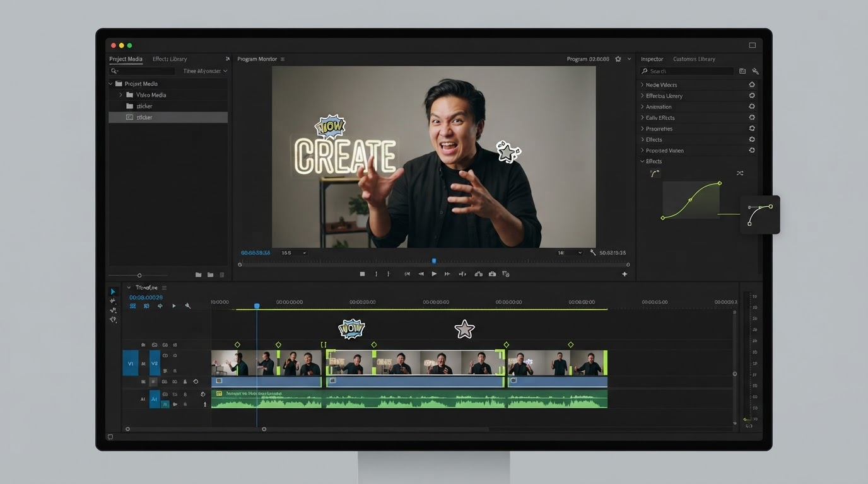Collapse the Timeline panel chevron
Image resolution: width=868 pixels, height=484 pixels.
[x=129, y=288]
